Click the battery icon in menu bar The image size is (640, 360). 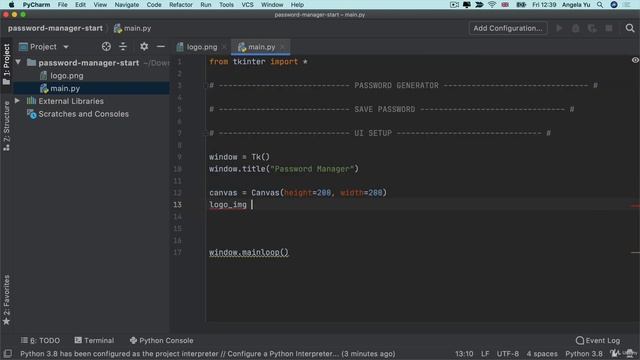[x=521, y=5]
